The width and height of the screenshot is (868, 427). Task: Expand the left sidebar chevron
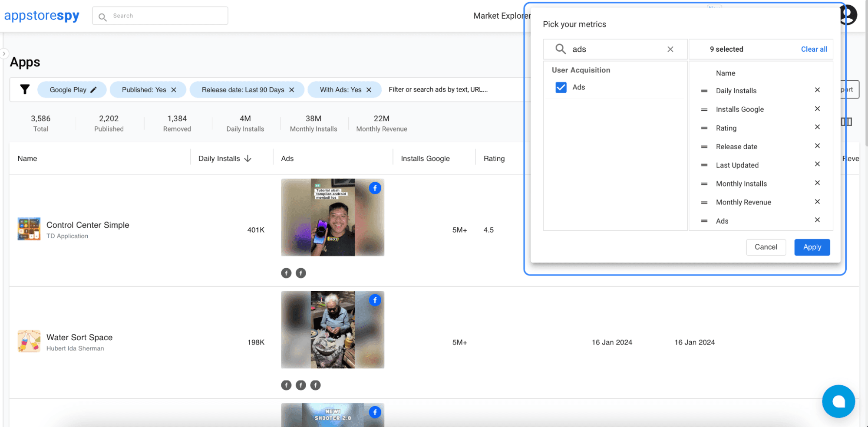coord(4,54)
